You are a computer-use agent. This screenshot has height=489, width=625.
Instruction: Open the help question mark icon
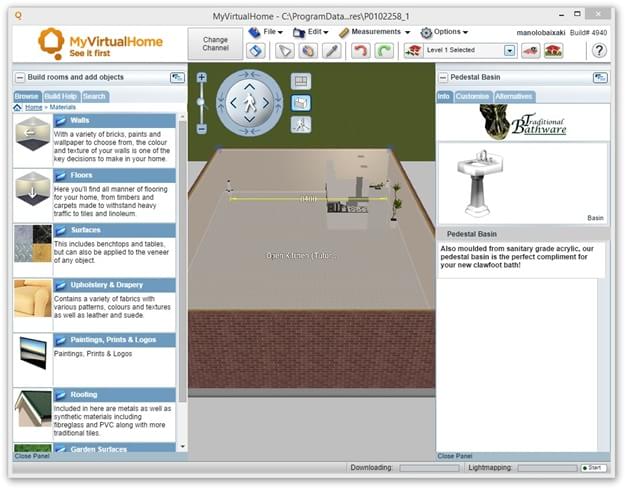[599, 51]
